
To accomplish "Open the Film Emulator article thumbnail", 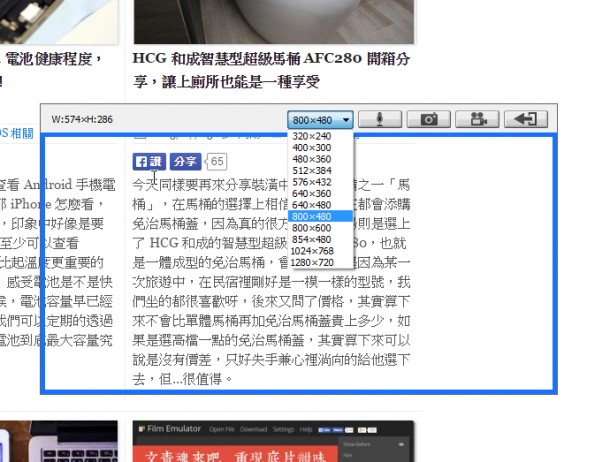I will pos(273,441).
